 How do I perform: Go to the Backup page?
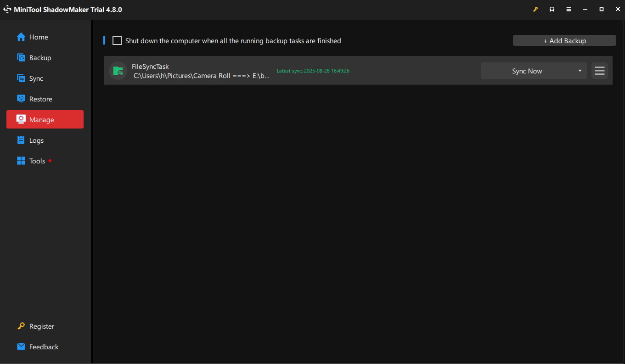(40, 58)
